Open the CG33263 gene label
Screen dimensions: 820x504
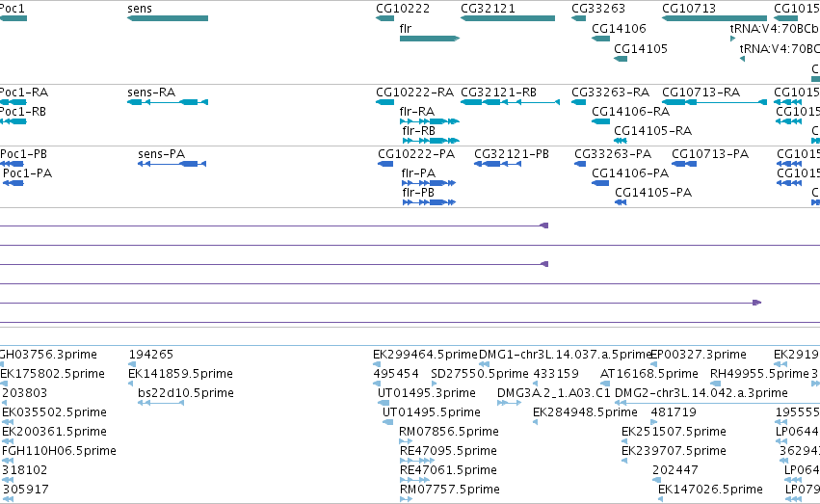598,9
